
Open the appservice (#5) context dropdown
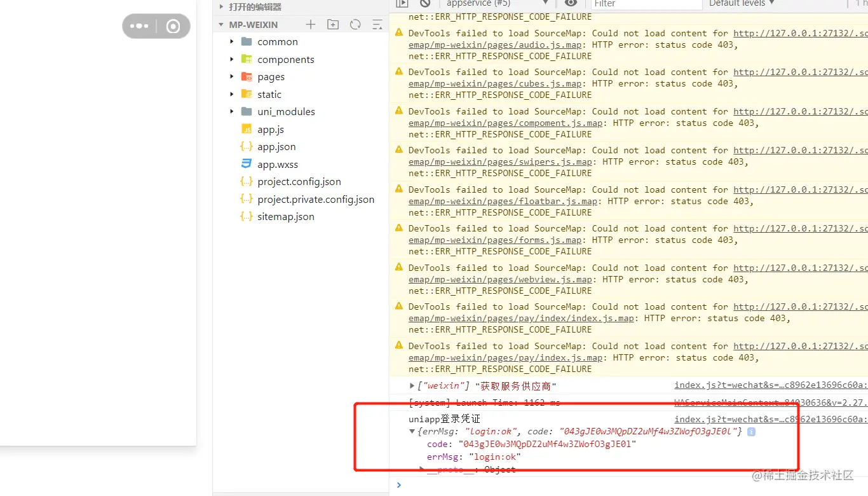pyautogui.click(x=498, y=3)
